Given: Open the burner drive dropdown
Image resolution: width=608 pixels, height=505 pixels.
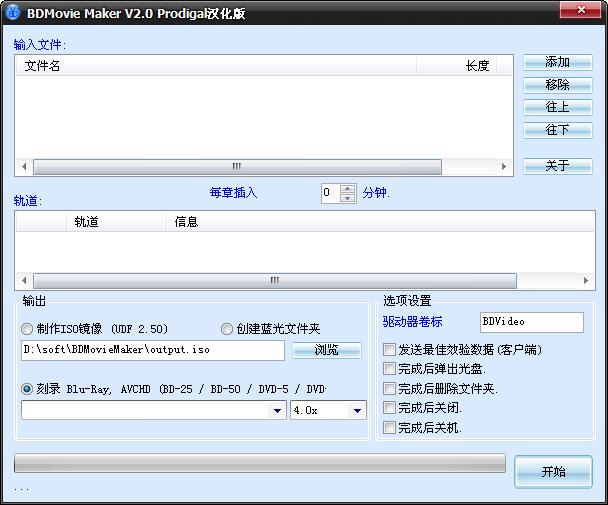Looking at the screenshot, I should (277, 410).
